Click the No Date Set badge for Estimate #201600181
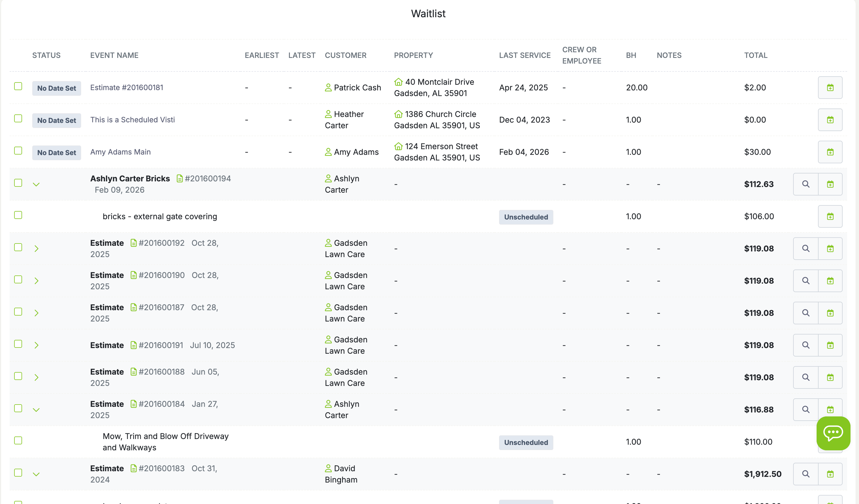The height and width of the screenshot is (504, 859). tap(57, 88)
